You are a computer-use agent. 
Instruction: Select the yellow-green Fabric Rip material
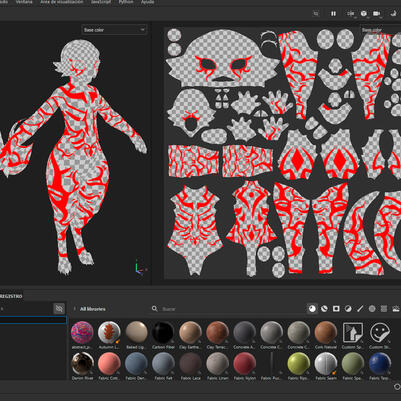[299, 363]
